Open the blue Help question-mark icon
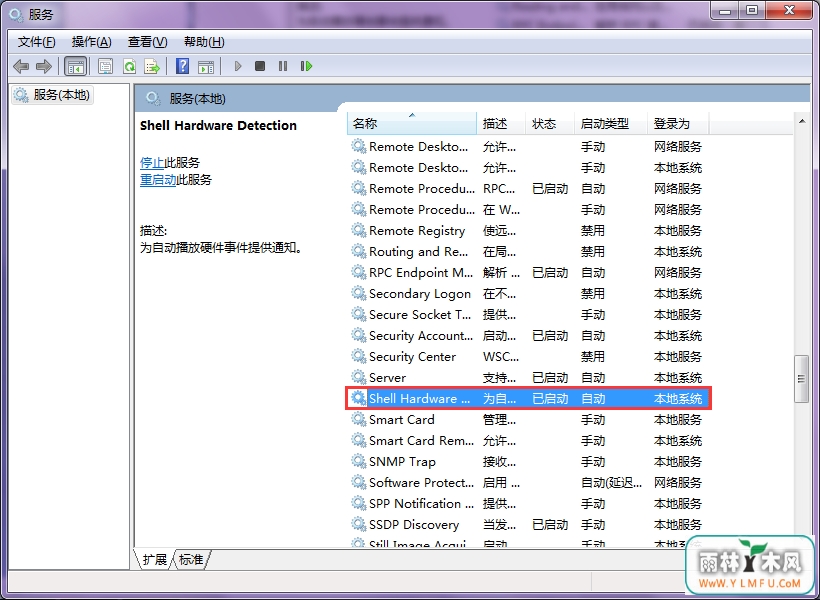Viewport: 820px width, 600px height. 183,66
